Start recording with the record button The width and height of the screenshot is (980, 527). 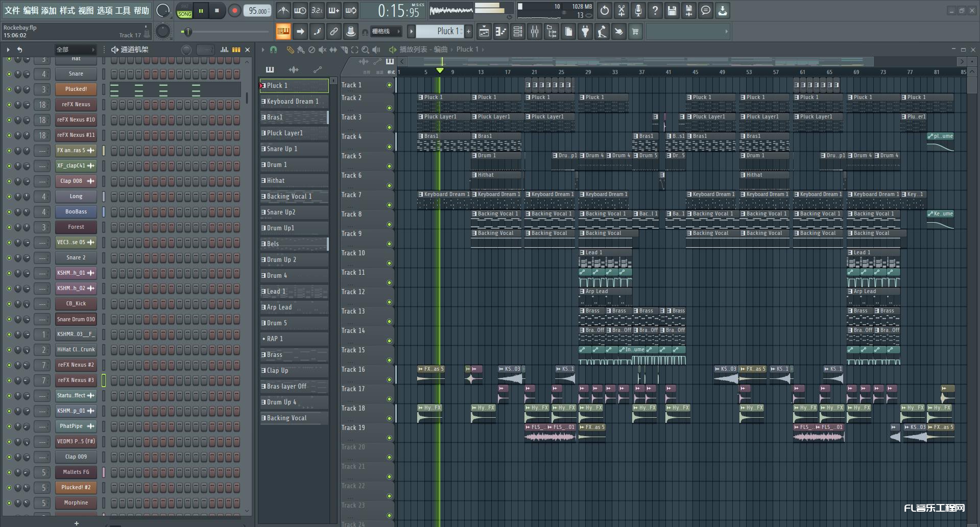pos(234,10)
